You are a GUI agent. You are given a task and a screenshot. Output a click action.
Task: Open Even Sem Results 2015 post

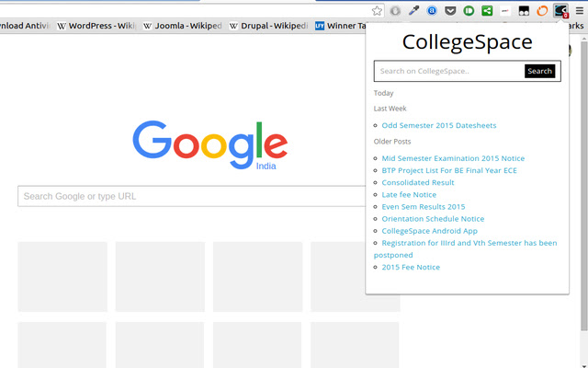[423, 206]
